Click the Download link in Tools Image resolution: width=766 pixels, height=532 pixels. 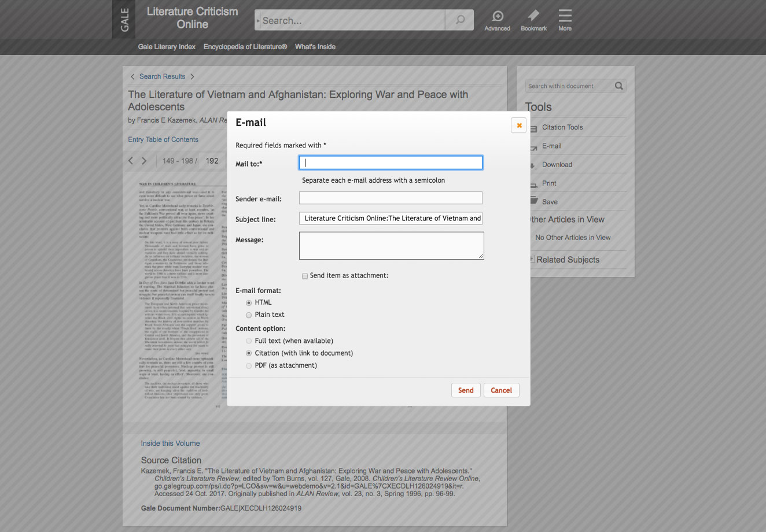(557, 165)
